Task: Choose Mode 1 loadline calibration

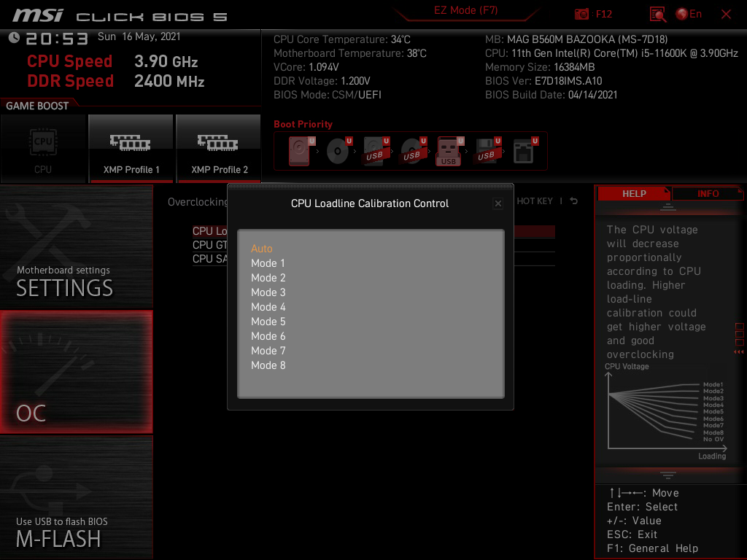Action: tap(268, 263)
